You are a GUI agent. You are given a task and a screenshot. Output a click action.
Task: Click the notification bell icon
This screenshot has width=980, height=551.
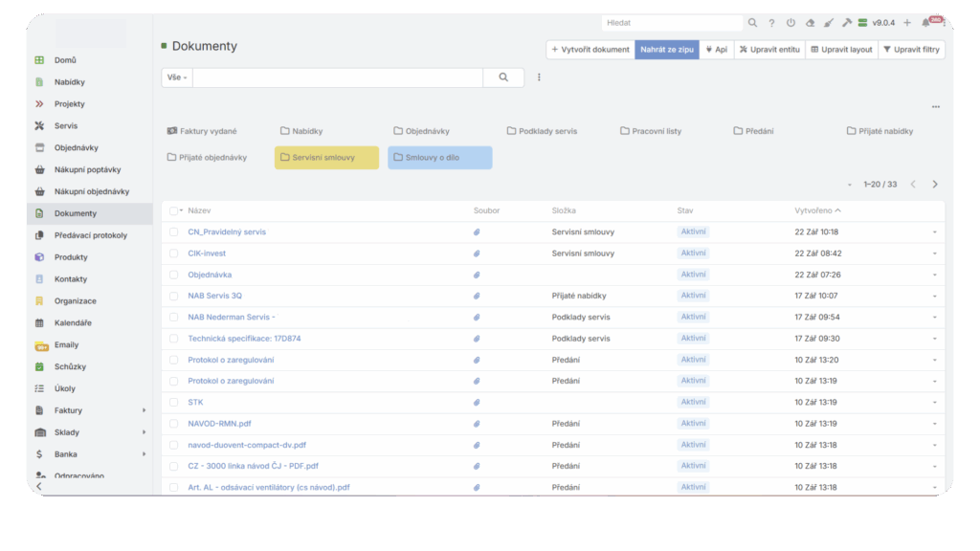[x=925, y=23]
